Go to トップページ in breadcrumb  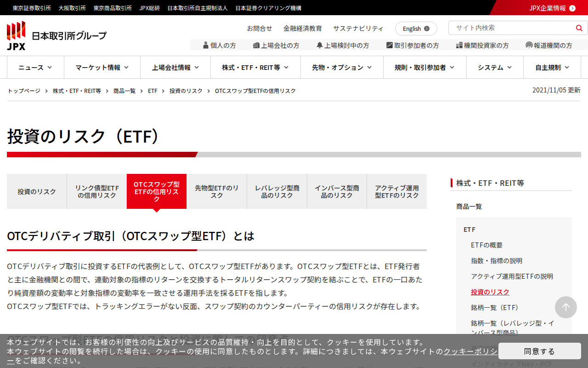24,91
